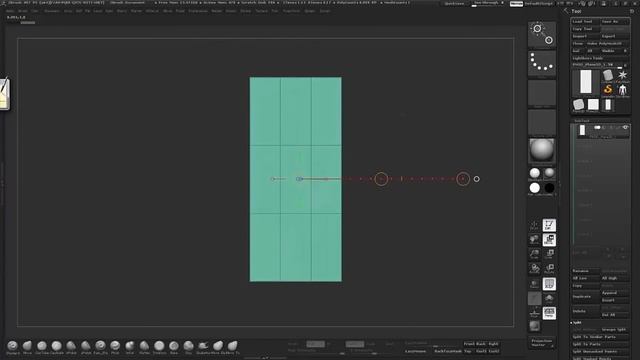Toggle the highlighted PolyFrame grid button
640x360 pixels.
point(549,284)
